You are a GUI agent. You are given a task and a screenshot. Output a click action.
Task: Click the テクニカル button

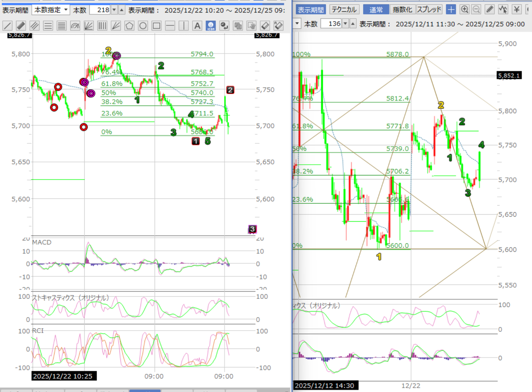pos(344,9)
